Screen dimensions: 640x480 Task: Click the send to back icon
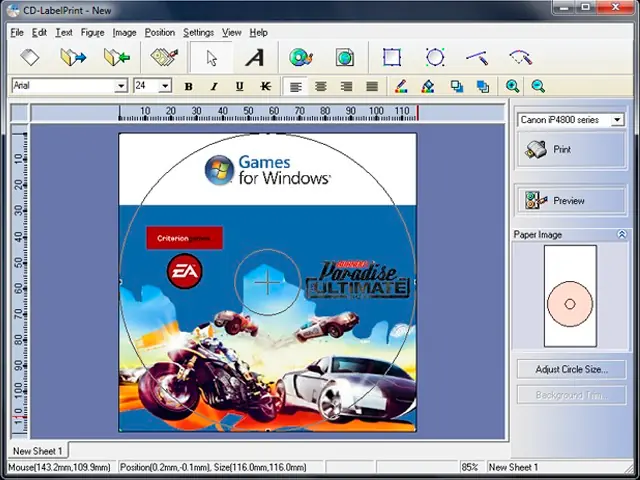click(483, 86)
